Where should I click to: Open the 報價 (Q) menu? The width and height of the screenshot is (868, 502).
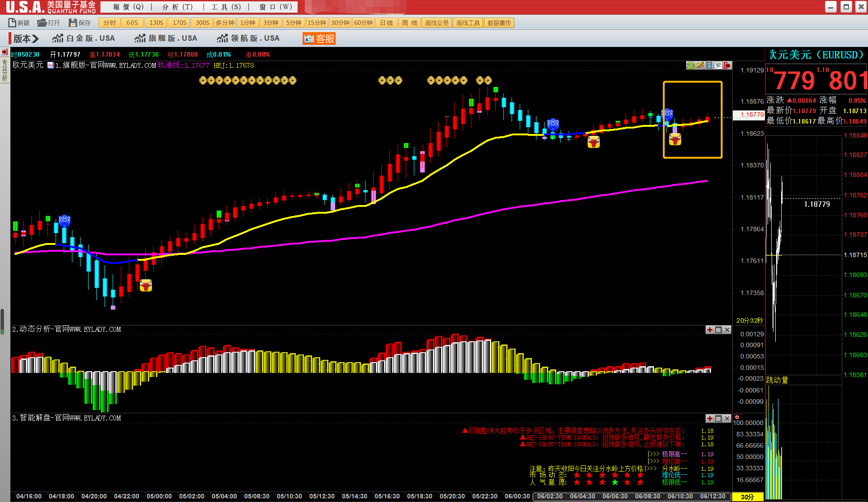[128, 7]
